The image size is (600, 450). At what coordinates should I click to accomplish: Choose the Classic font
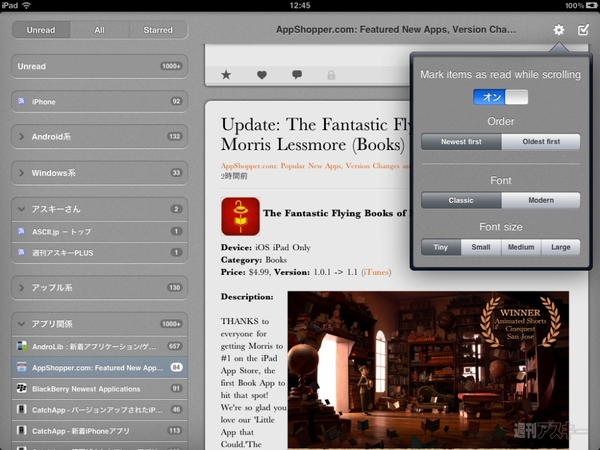pyautogui.click(x=461, y=201)
